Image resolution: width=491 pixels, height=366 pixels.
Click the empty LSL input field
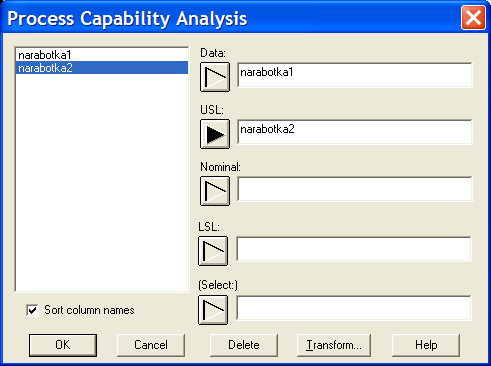click(354, 249)
